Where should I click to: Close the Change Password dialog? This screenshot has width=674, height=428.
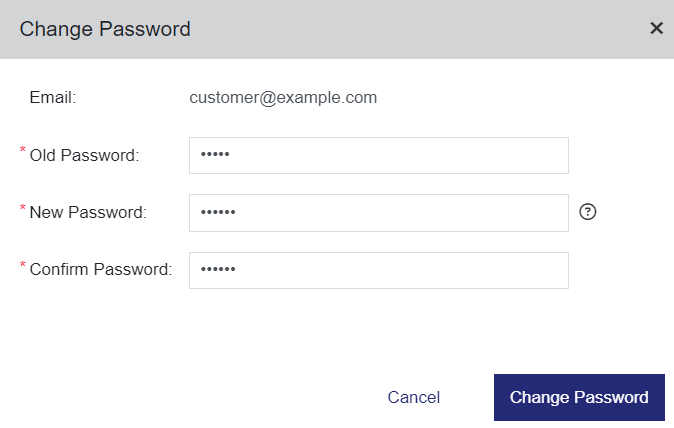(x=656, y=28)
